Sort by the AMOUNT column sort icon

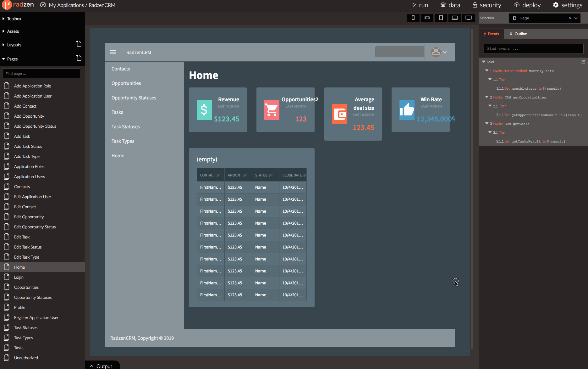(x=245, y=175)
